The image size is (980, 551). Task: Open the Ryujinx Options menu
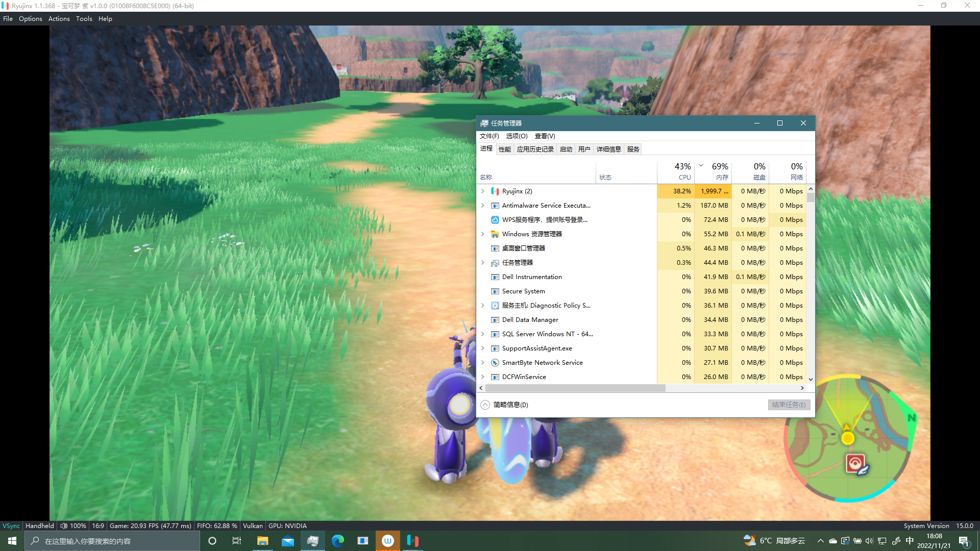pyautogui.click(x=31, y=19)
